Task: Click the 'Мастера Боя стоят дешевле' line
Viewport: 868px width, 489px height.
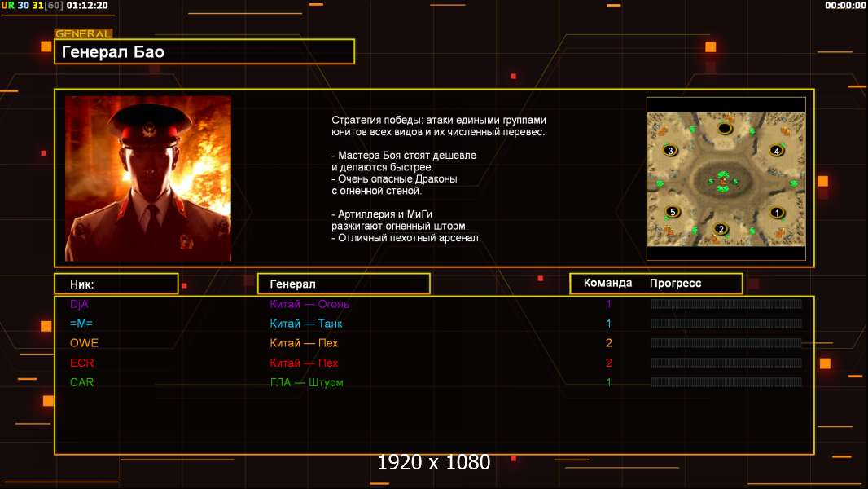Action: tap(404, 155)
